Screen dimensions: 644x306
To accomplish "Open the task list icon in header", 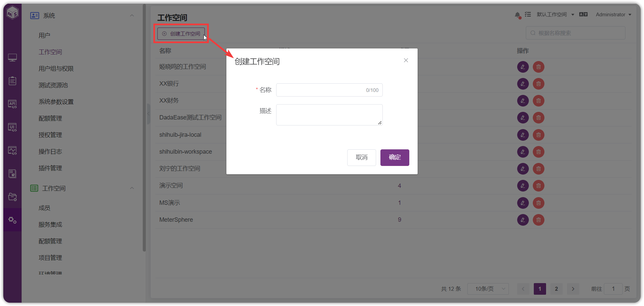I will point(528,15).
